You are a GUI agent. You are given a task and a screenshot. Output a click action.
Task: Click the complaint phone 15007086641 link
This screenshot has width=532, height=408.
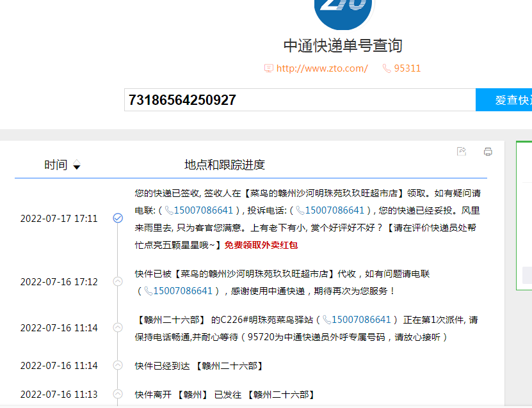[x=335, y=210]
